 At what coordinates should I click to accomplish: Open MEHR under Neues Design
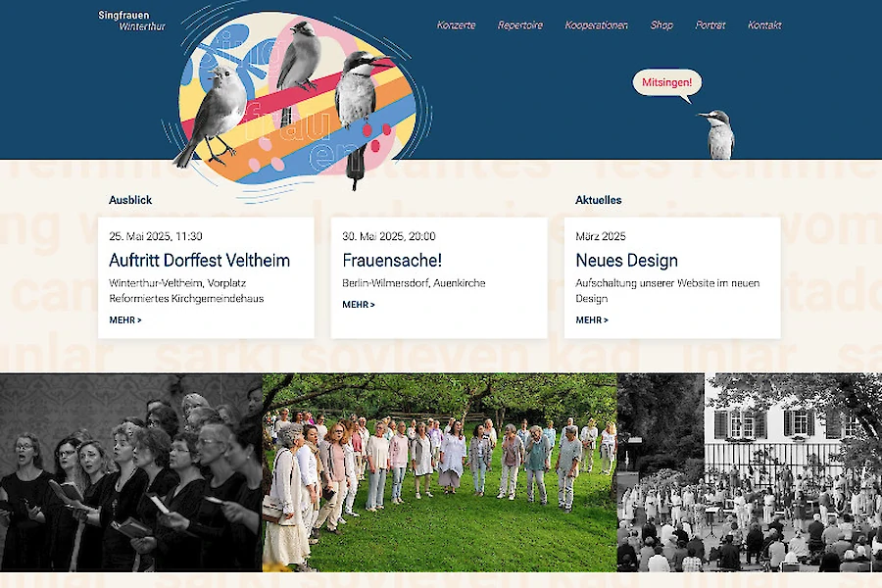click(x=592, y=319)
